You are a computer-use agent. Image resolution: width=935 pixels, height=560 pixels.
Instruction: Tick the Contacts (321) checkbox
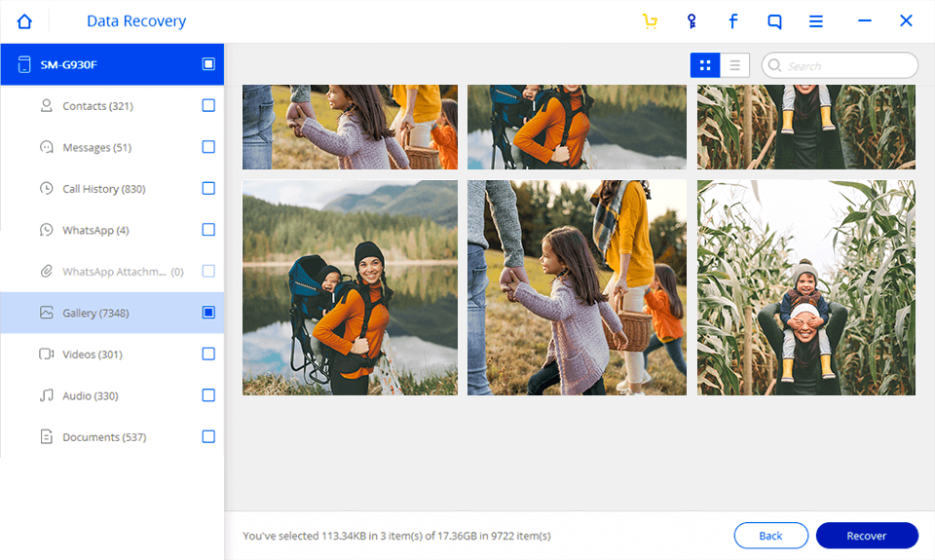[x=208, y=105]
